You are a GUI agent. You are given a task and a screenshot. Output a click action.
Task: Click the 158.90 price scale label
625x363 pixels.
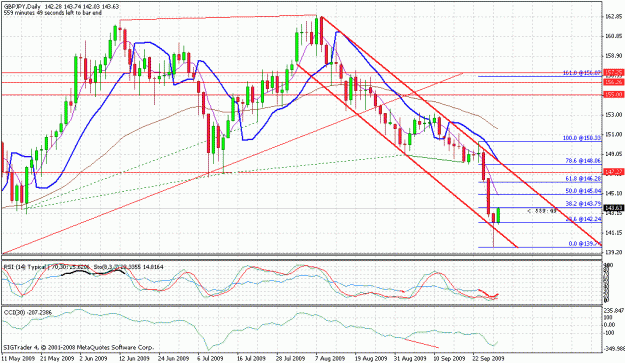pyautogui.click(x=614, y=56)
